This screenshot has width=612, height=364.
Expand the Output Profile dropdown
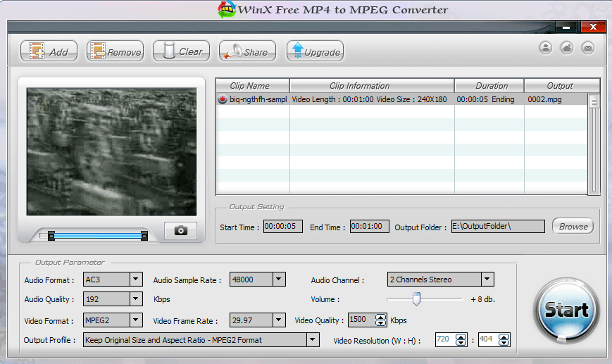point(313,340)
